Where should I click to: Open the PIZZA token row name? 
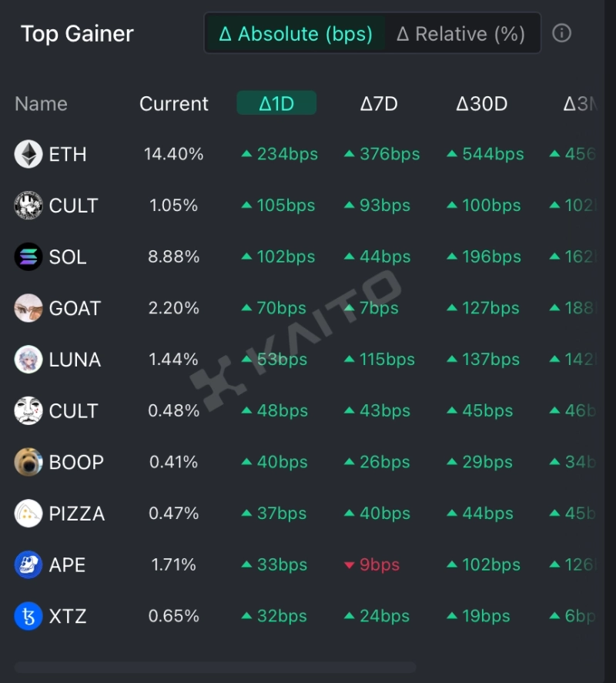click(76, 514)
